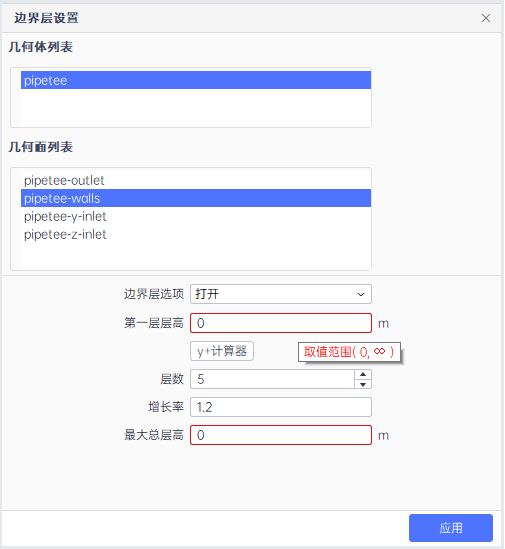
Task: Select the pipetee-walls face
Action: click(196, 198)
